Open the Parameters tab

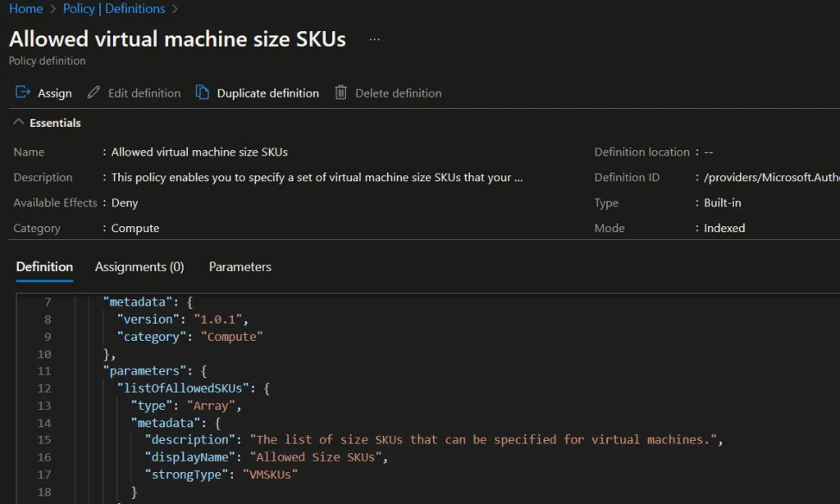(240, 266)
